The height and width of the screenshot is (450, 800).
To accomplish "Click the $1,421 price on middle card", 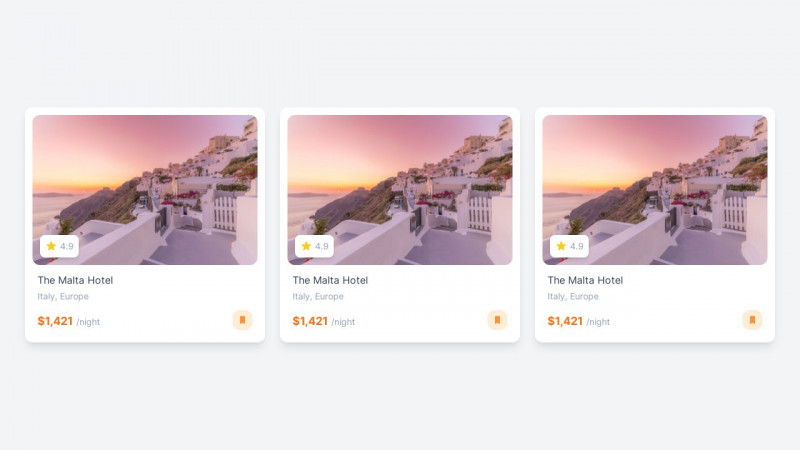I will point(310,321).
